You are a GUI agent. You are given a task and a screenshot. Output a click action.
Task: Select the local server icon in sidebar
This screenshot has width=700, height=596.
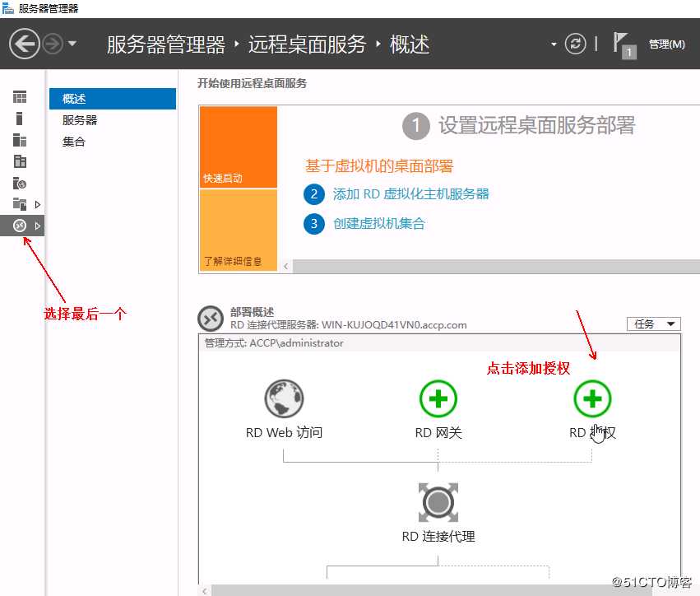tap(19, 119)
